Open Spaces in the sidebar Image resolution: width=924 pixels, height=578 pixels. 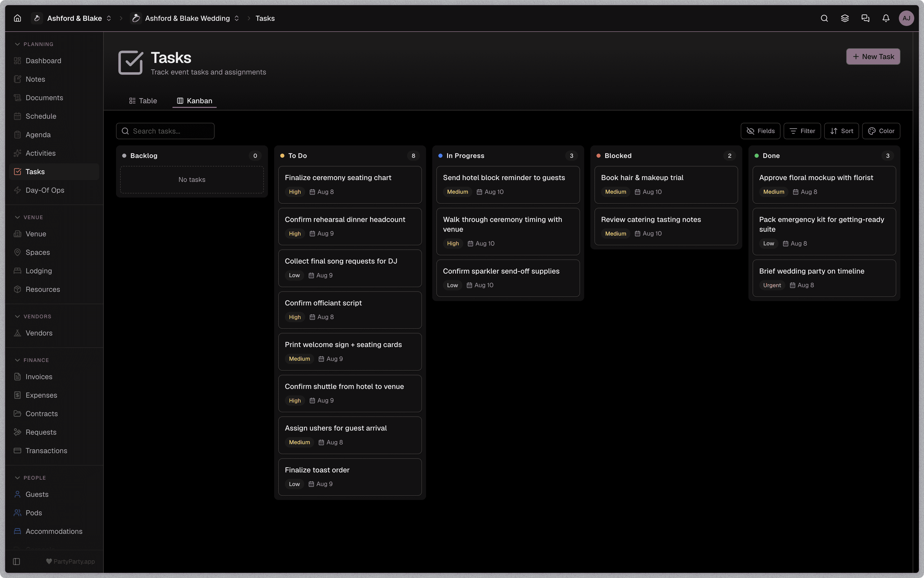tap(54, 252)
